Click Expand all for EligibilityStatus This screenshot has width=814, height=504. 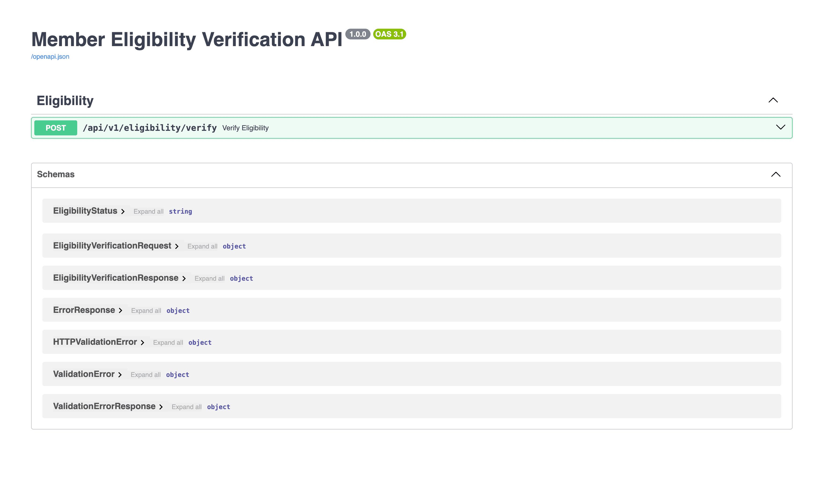(x=148, y=212)
